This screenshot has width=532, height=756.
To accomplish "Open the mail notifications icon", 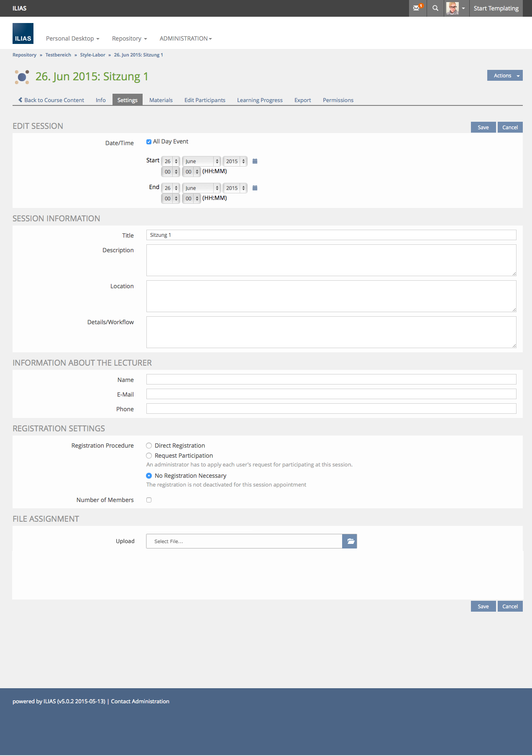I will click(x=417, y=8).
